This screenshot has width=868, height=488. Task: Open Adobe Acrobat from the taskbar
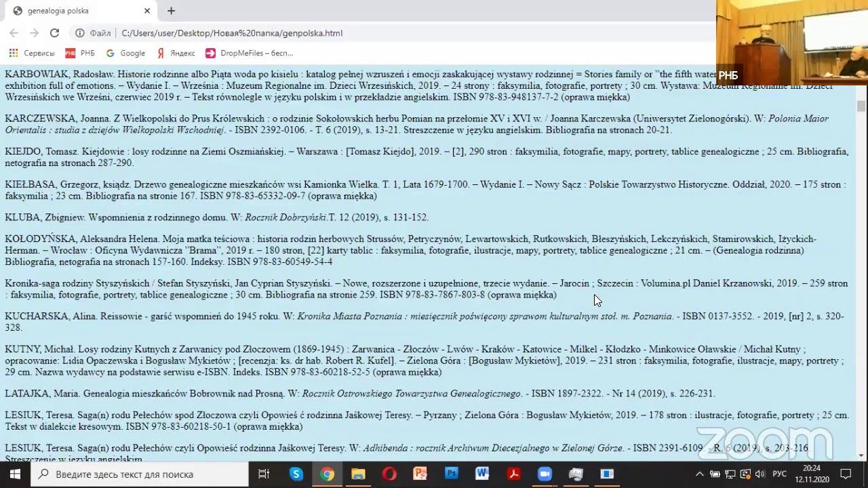pyautogui.click(x=513, y=474)
